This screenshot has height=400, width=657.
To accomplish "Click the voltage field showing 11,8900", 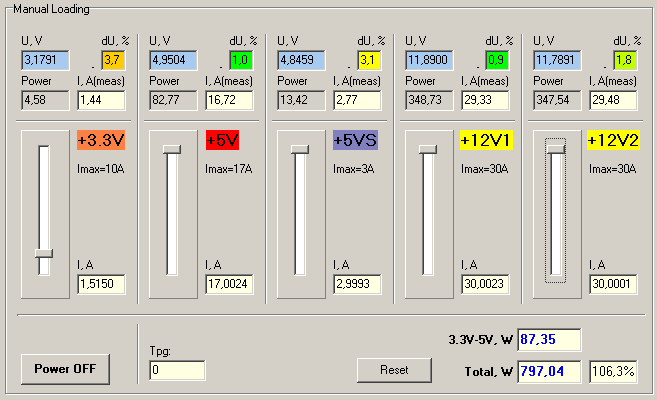I will [x=429, y=60].
